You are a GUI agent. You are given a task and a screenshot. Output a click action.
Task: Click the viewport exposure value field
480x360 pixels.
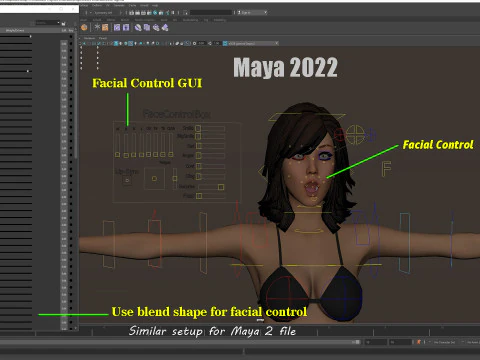[x=202, y=43]
